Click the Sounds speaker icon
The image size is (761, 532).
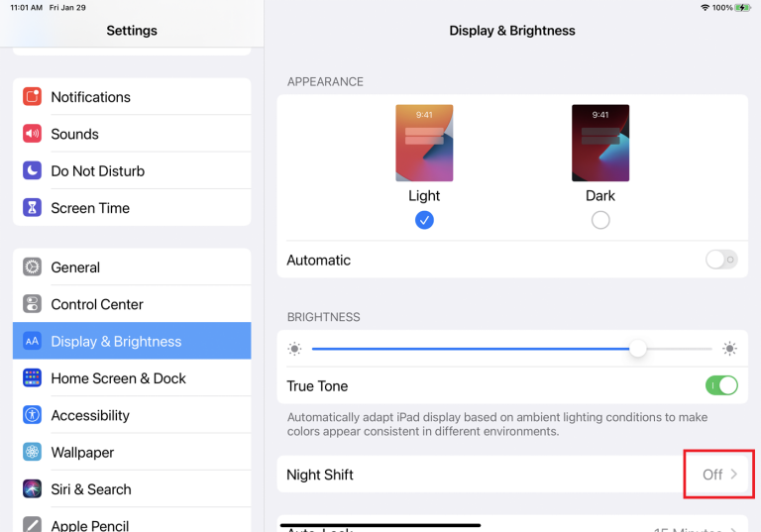[32, 134]
